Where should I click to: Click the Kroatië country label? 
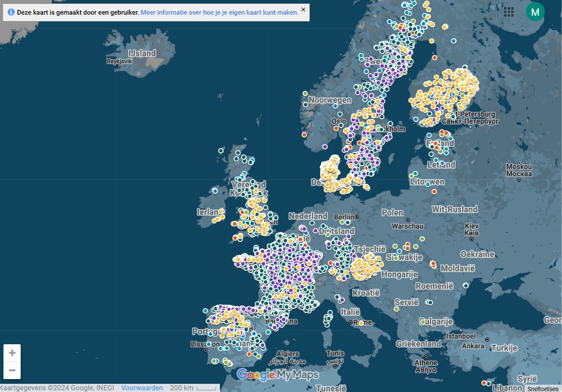[366, 293]
